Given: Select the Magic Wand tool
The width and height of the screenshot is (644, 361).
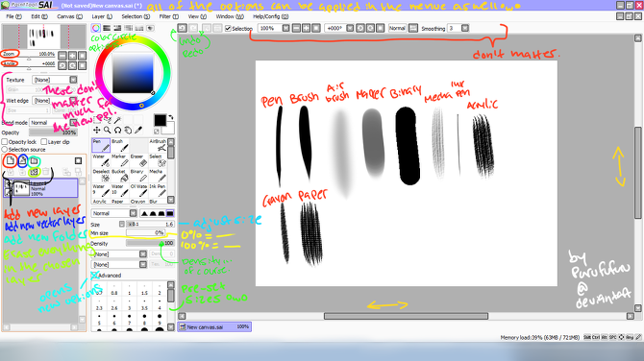Looking at the screenshot, I should [117, 120].
